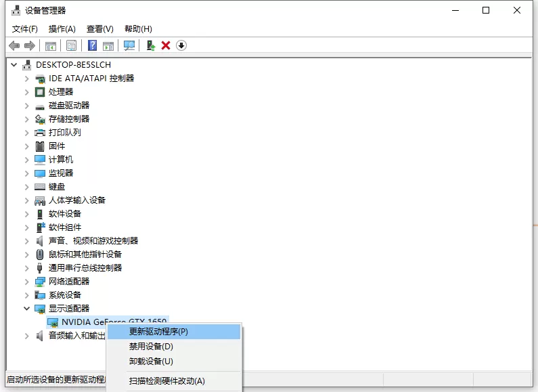
Task: Click the update driver green-arrow icon
Action: 151,45
